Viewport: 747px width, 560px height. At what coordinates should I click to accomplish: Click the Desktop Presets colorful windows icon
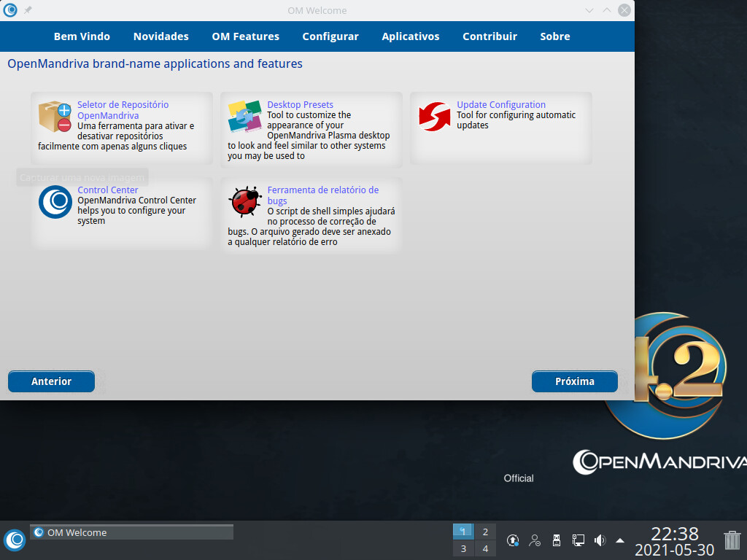[245, 116]
